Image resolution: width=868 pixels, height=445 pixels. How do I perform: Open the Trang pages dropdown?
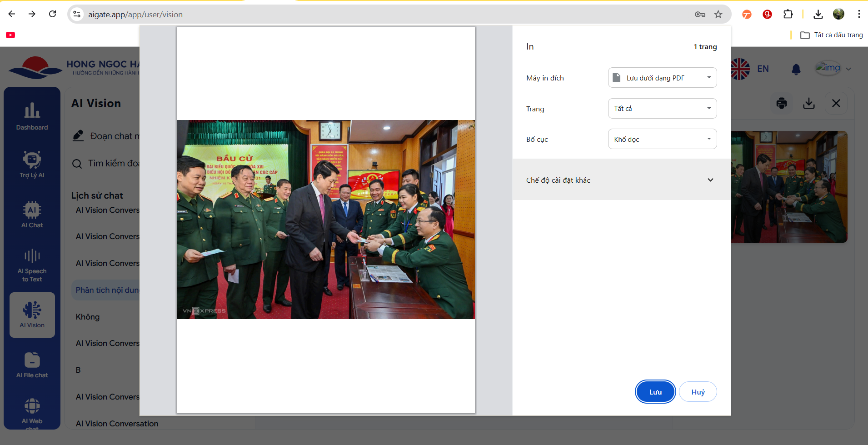tap(662, 109)
